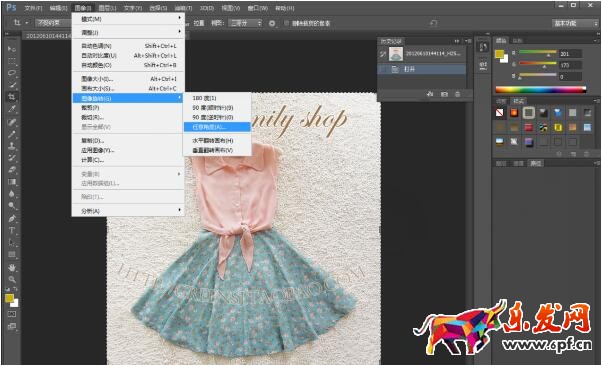Toggle the delete cropped pixels checkbox
This screenshot has width=602, height=365.
(286, 23)
